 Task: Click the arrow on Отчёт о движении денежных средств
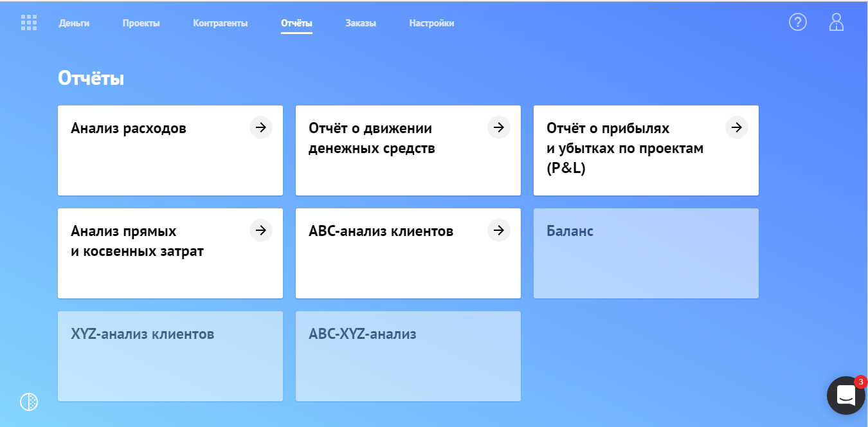pyautogui.click(x=498, y=127)
